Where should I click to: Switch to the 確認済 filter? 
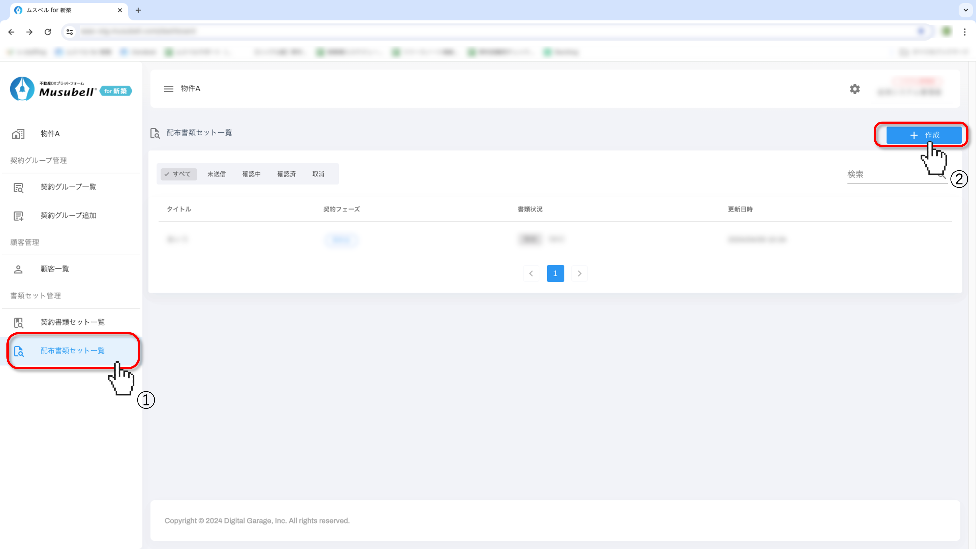pyautogui.click(x=286, y=174)
